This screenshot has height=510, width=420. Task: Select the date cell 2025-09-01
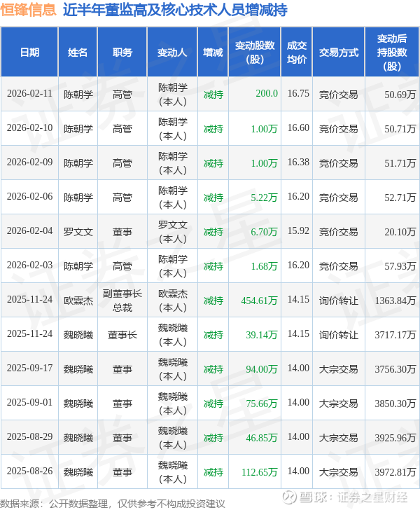pos(29,403)
